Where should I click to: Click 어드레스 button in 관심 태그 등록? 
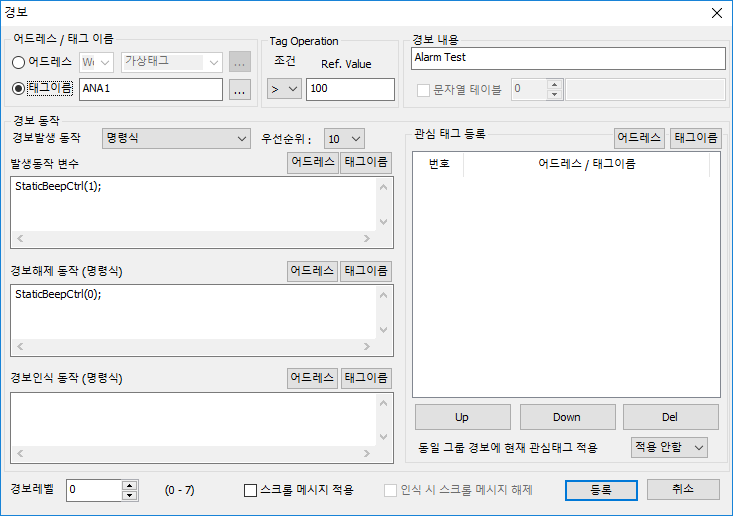[x=640, y=138]
